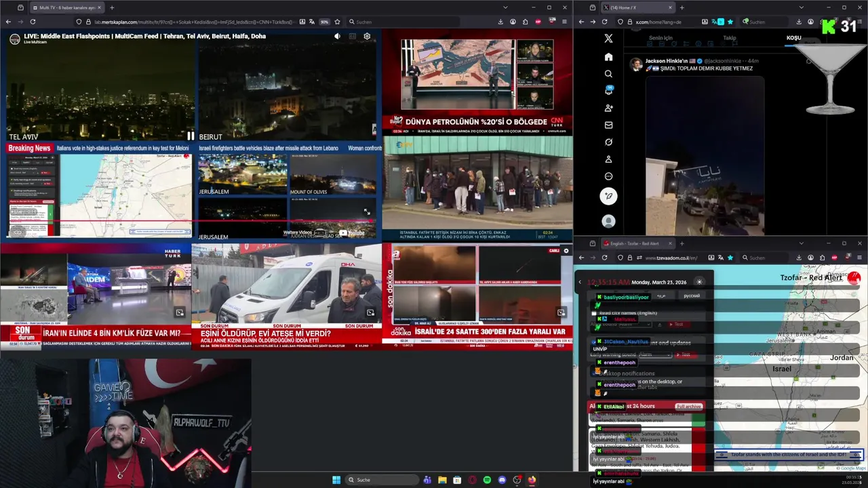Open X Notifications bell with badge
Viewport: 868px width, 488px height.
click(608, 91)
